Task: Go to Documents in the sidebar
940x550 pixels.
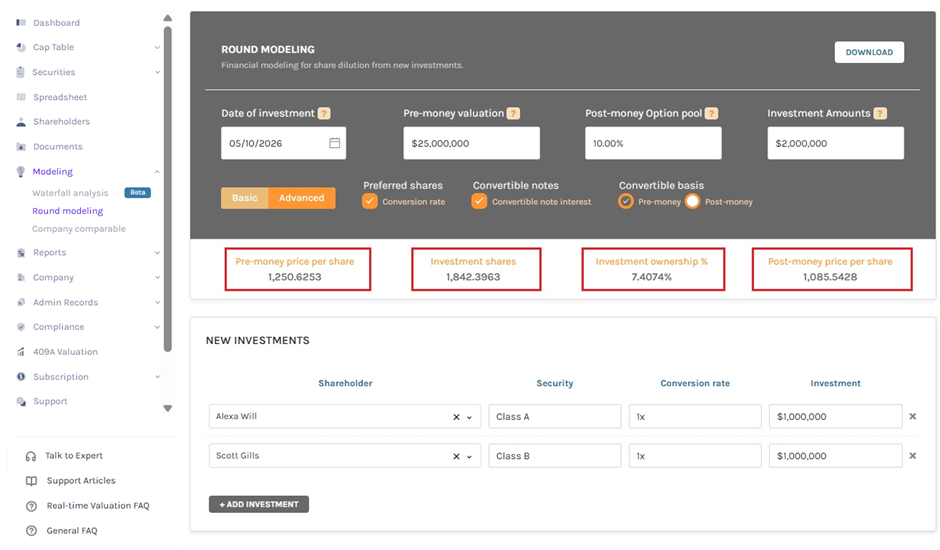Action: tap(58, 146)
